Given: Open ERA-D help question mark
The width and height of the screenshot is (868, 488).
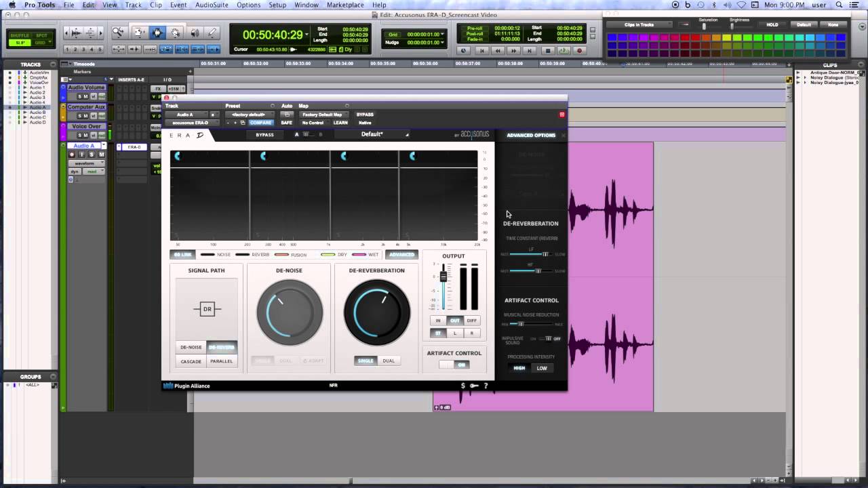Looking at the screenshot, I should click(486, 386).
